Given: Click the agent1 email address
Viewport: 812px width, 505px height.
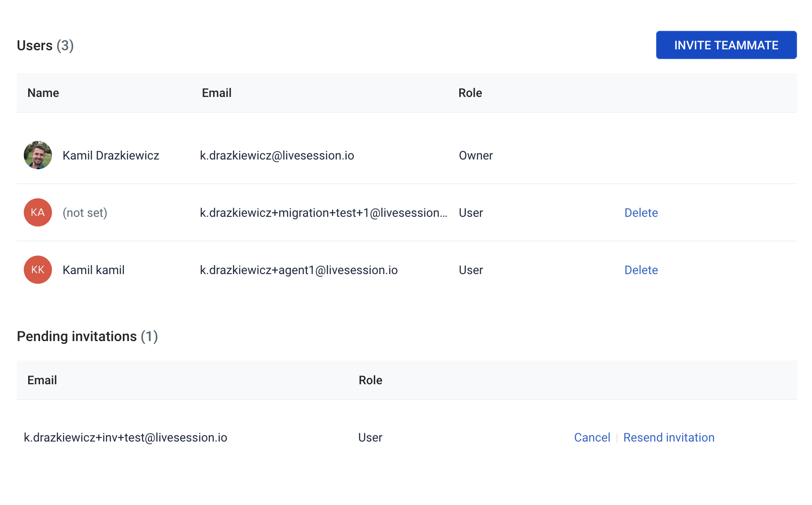Looking at the screenshot, I should click(x=299, y=270).
